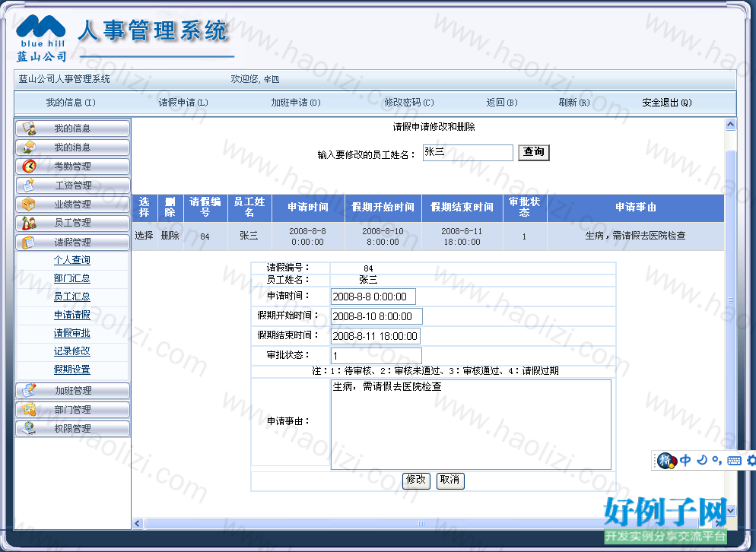
Task: Click the IME settings gear icon
Action: (751, 461)
